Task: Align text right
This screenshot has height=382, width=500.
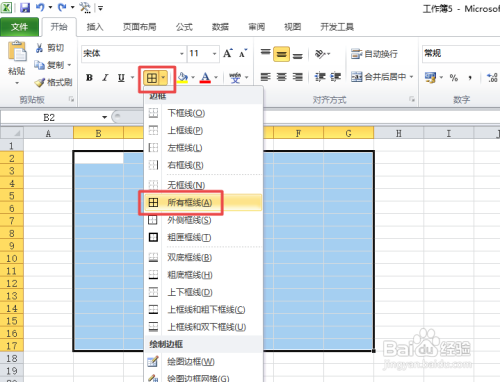Action: point(298,77)
